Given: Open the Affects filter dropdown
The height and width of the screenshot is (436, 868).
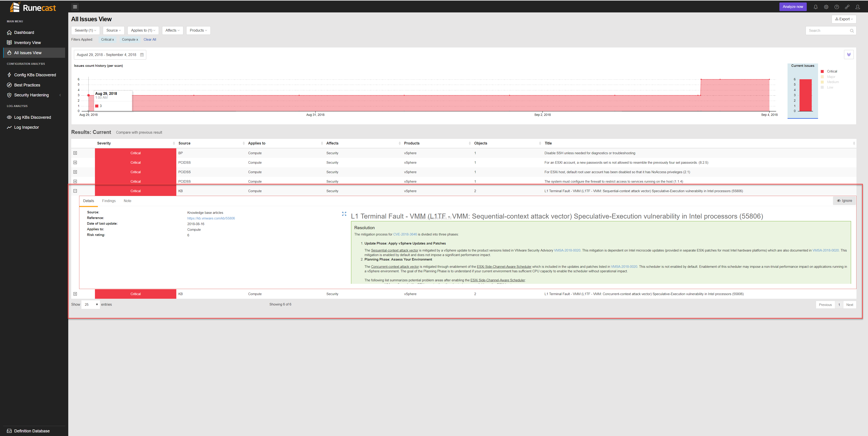Looking at the screenshot, I should 172,31.
